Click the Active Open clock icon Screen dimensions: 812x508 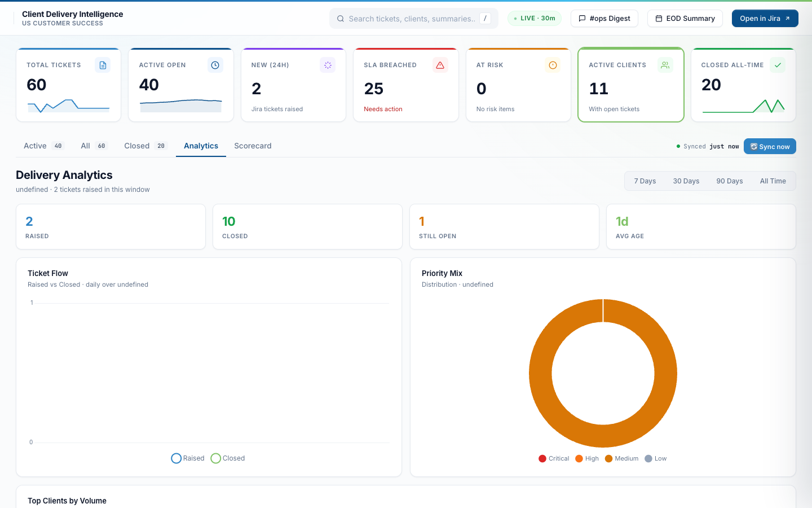215,65
